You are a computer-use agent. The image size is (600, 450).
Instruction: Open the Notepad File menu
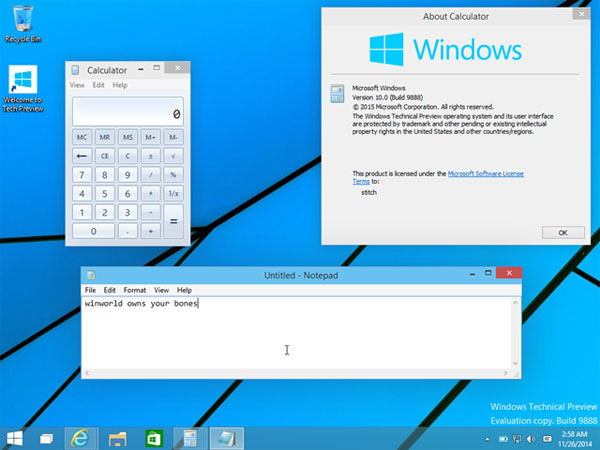91,290
